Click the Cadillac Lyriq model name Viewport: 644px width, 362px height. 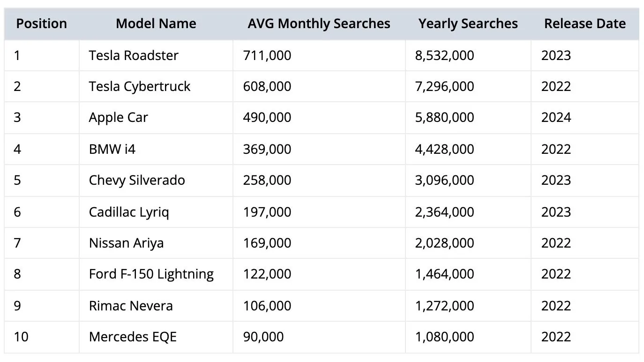pyautogui.click(x=129, y=212)
